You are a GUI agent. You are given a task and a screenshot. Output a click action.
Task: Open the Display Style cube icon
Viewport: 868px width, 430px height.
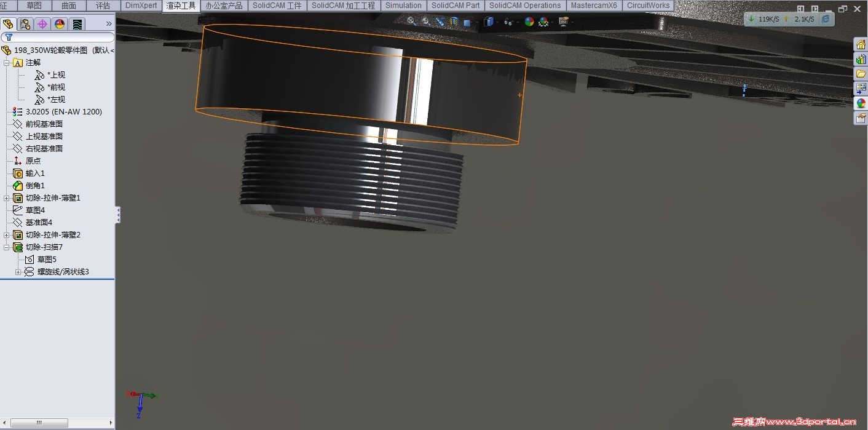point(489,22)
